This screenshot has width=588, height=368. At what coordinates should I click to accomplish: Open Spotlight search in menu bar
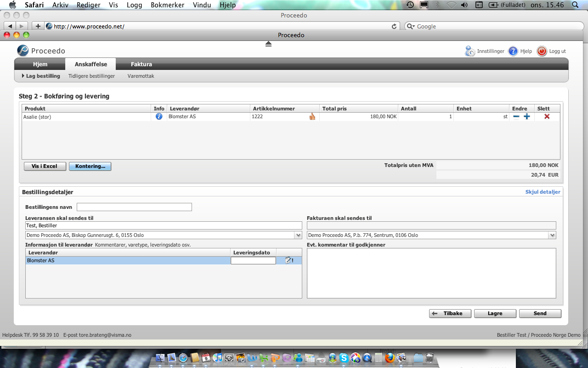point(575,5)
